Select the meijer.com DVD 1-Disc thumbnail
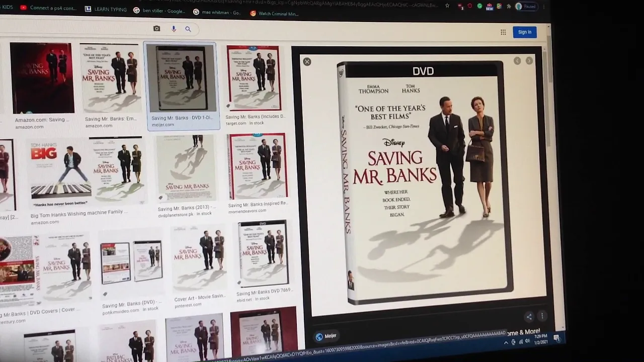 183,78
